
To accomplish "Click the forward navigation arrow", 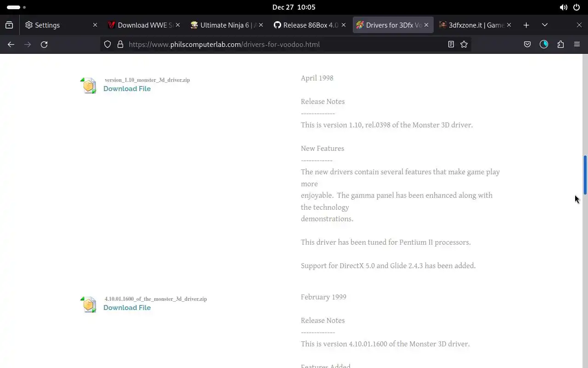I will 28,44.
